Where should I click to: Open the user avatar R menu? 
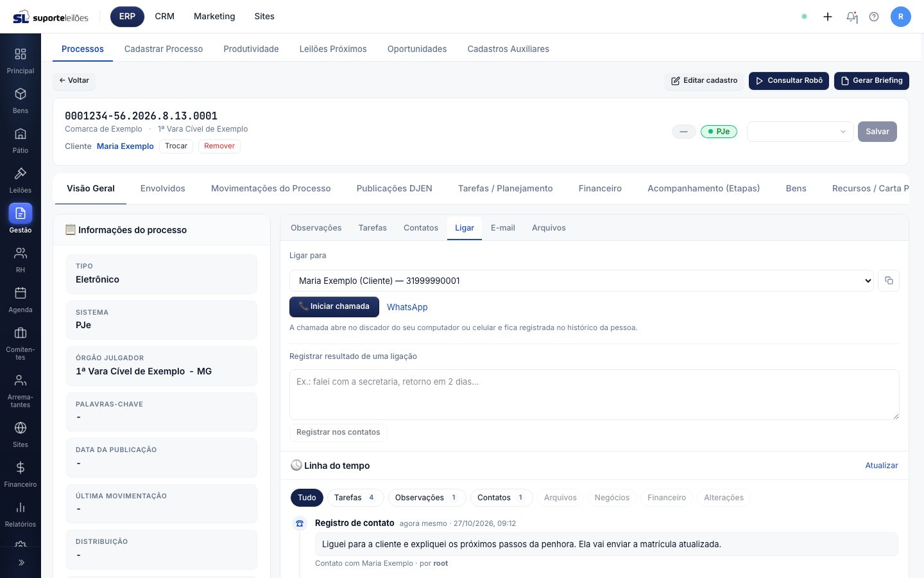point(901,17)
